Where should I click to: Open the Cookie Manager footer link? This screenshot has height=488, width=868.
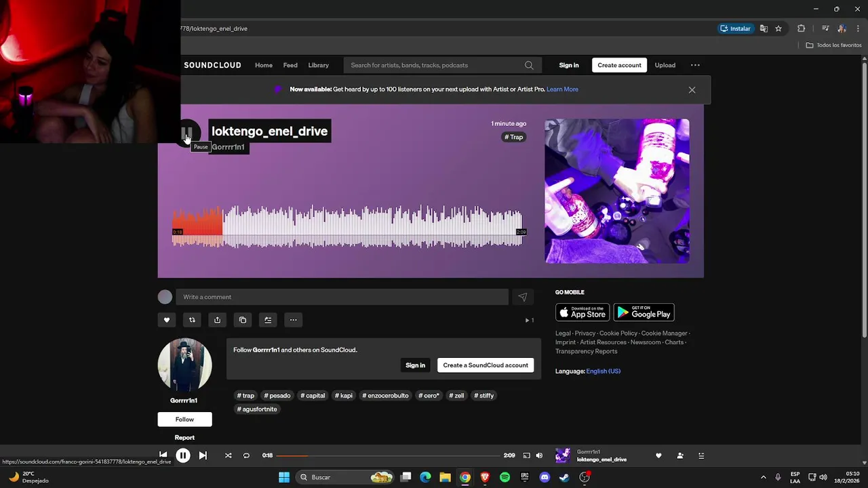(x=664, y=333)
